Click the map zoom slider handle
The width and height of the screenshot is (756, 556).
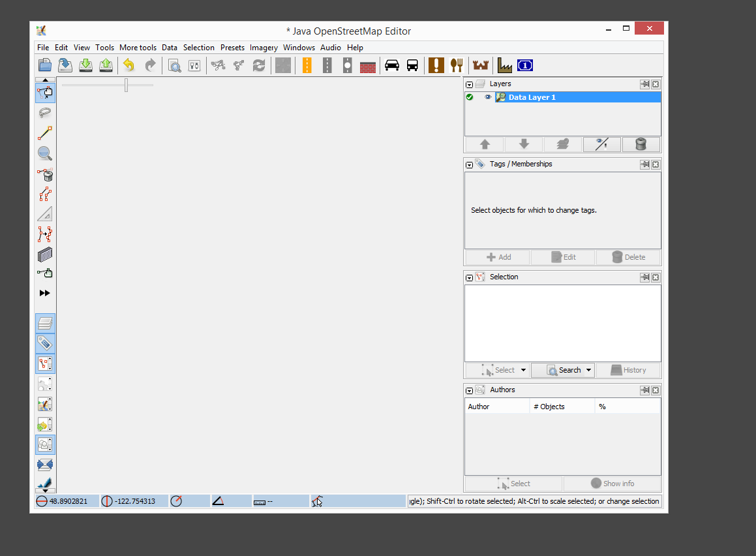tap(126, 85)
